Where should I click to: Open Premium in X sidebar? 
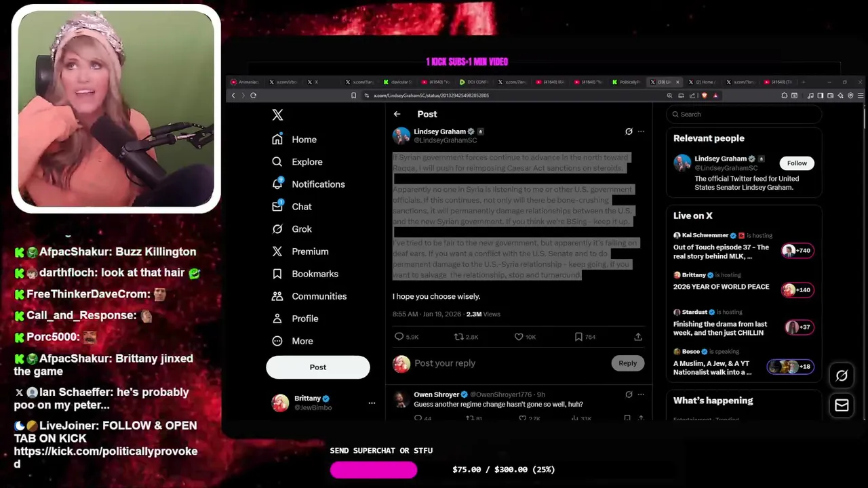coord(300,251)
